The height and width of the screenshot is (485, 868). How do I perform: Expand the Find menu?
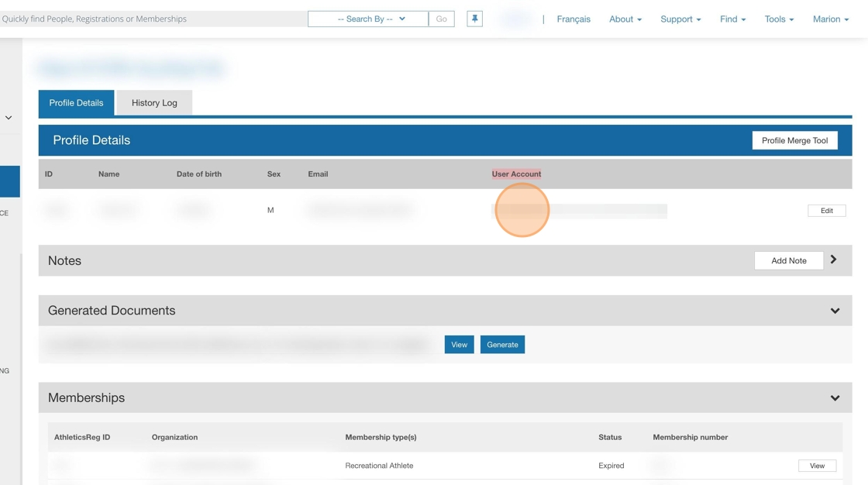(x=732, y=19)
